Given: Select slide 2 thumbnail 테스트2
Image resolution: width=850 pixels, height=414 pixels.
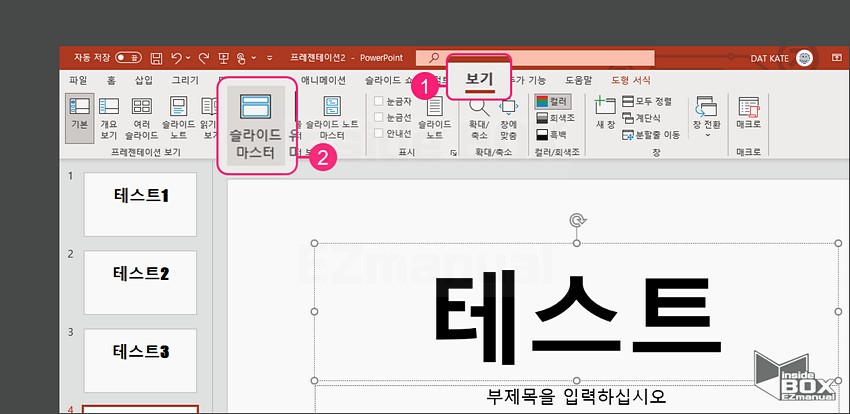Looking at the screenshot, I should click(140, 282).
